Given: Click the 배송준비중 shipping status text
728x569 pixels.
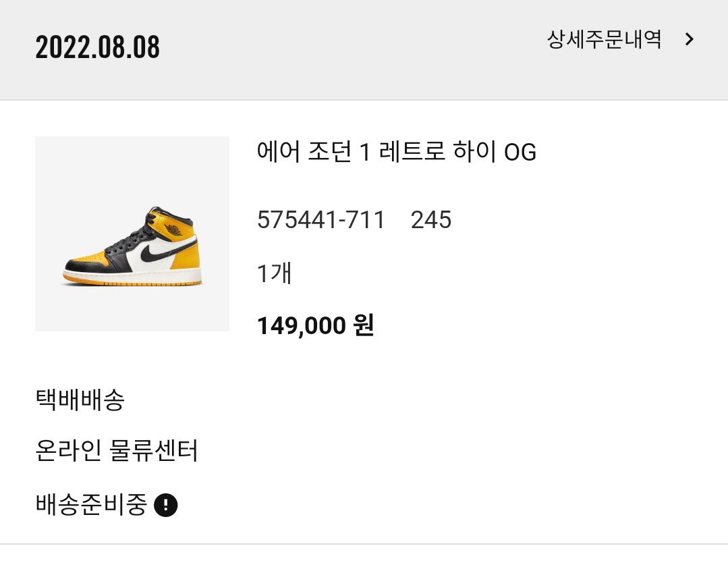Looking at the screenshot, I should 91,504.
